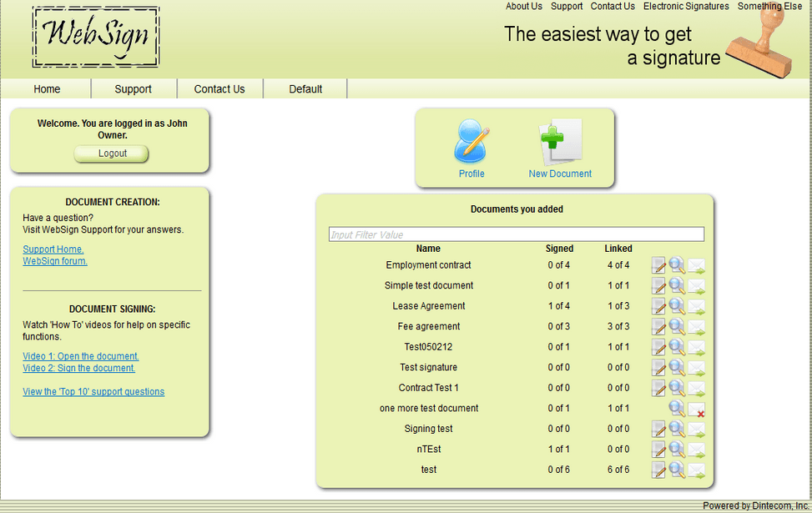Click the WebSign logo

click(x=95, y=38)
